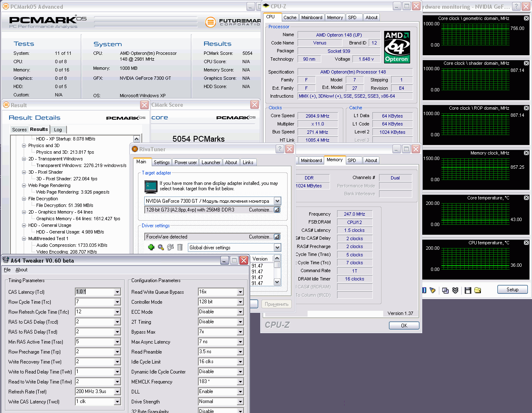532x413 pixels.
Task: Click the Setup button in hardware monitoring
Action: coord(512,290)
